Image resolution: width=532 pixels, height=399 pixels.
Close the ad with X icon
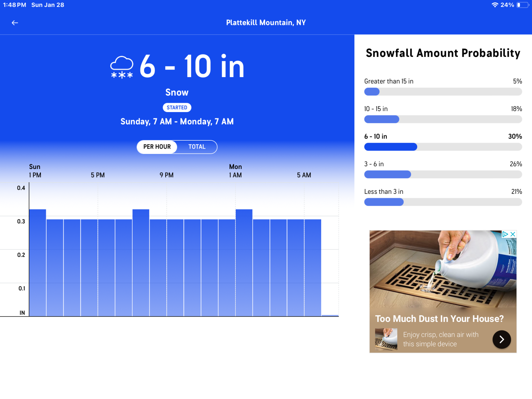coord(513,234)
